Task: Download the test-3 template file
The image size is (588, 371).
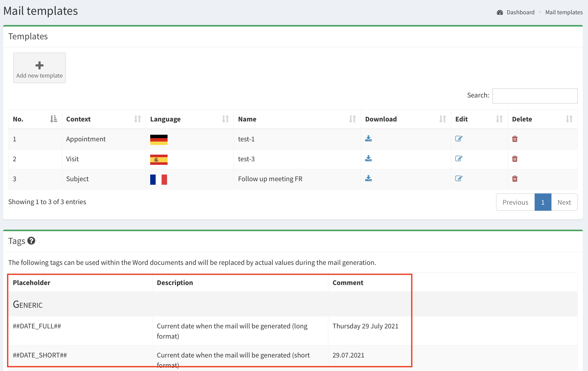Action: pos(368,158)
